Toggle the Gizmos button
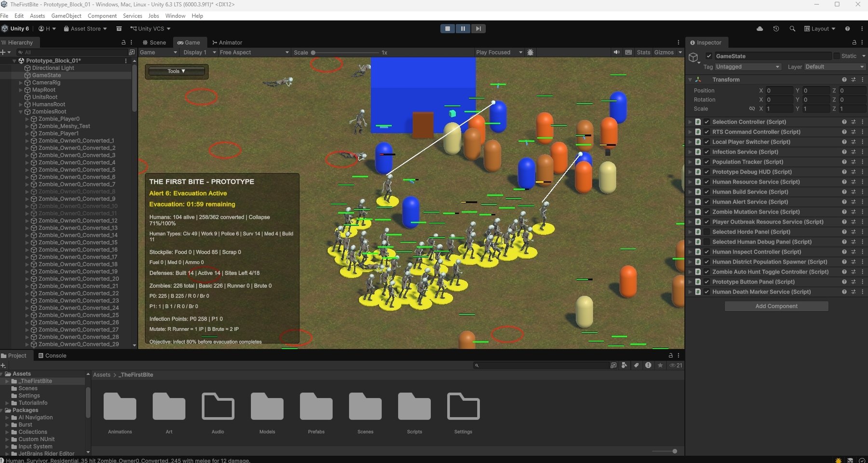Viewport: 868px width, 463px height. [x=664, y=52]
